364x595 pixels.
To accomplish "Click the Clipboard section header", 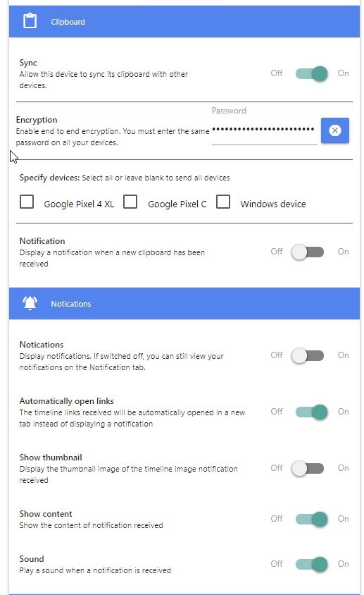I will 184,21.
